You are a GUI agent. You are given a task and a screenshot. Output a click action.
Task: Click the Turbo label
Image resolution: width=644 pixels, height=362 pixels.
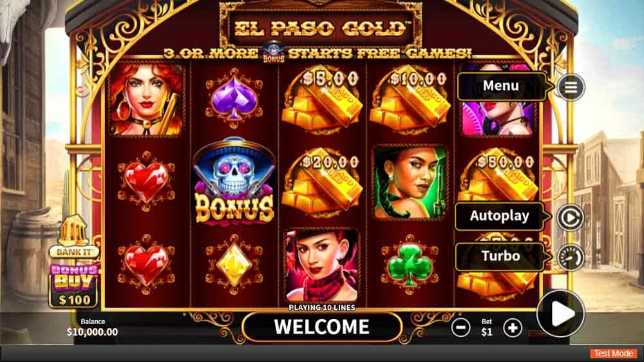point(500,256)
